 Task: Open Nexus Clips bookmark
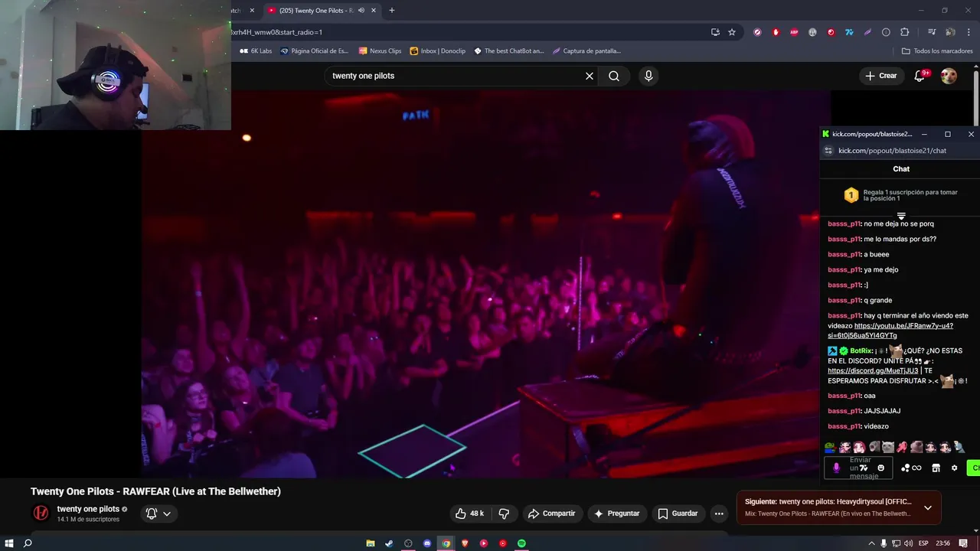click(x=380, y=51)
